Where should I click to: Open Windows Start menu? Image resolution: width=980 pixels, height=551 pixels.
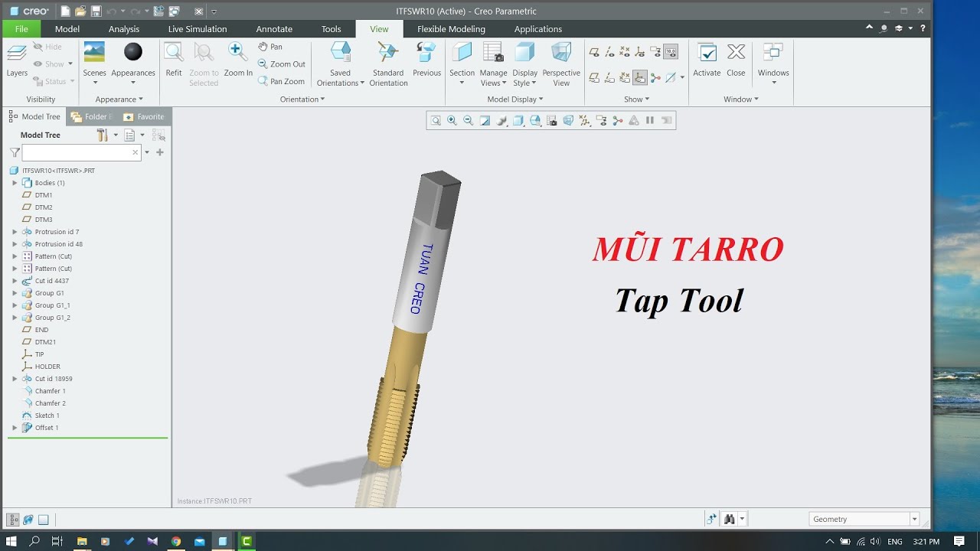(11, 541)
